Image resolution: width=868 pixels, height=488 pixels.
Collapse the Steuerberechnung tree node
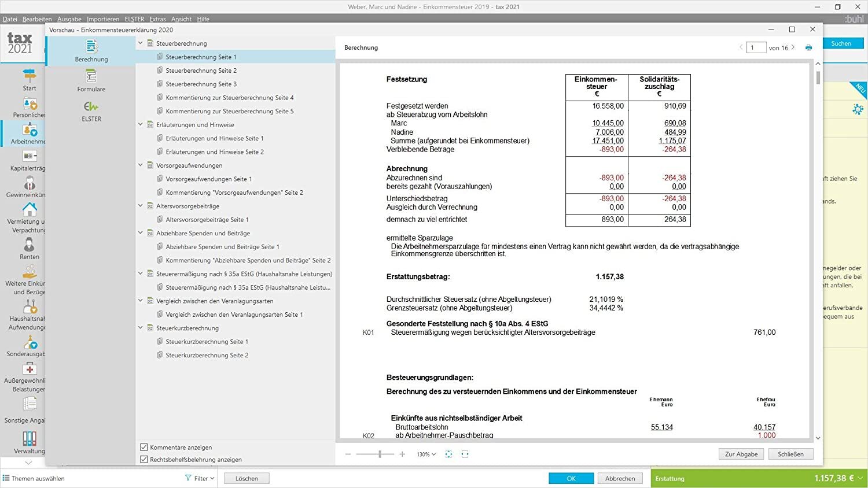click(x=141, y=43)
